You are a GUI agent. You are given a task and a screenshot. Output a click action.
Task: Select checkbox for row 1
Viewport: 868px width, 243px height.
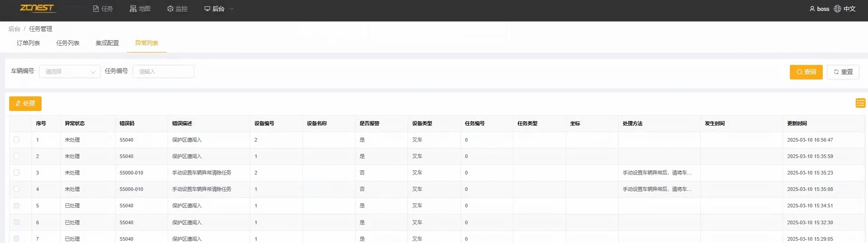(x=16, y=140)
